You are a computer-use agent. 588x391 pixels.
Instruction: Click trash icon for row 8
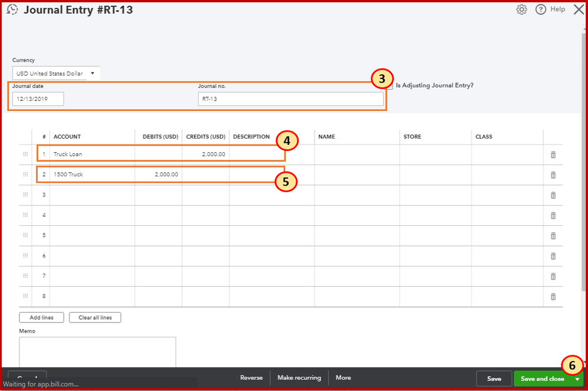(553, 297)
